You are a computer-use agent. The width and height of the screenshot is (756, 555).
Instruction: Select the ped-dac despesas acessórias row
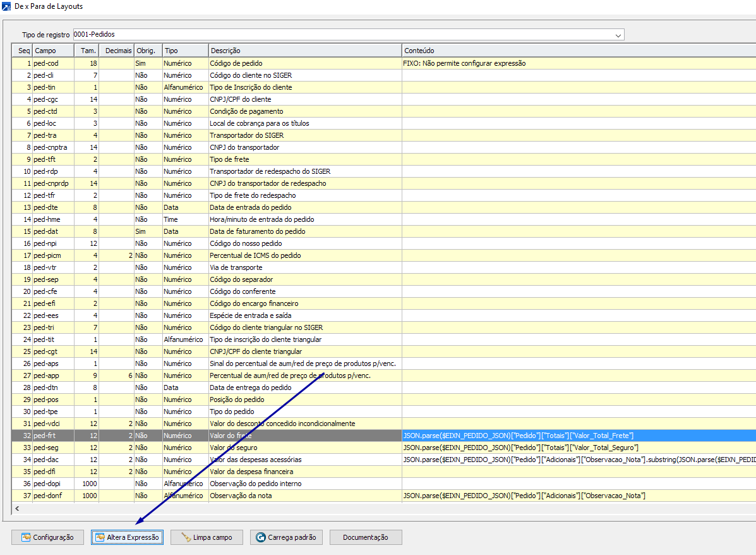click(255, 460)
